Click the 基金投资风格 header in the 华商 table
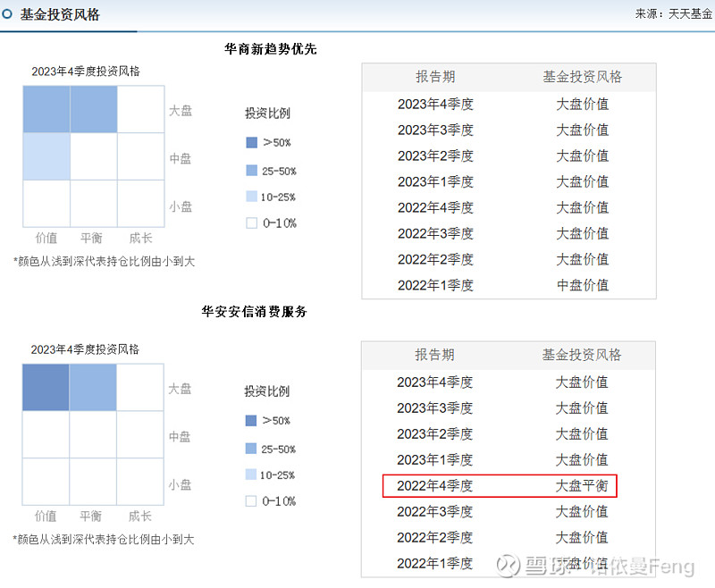Screen dimensions: 715x588 pos(583,77)
